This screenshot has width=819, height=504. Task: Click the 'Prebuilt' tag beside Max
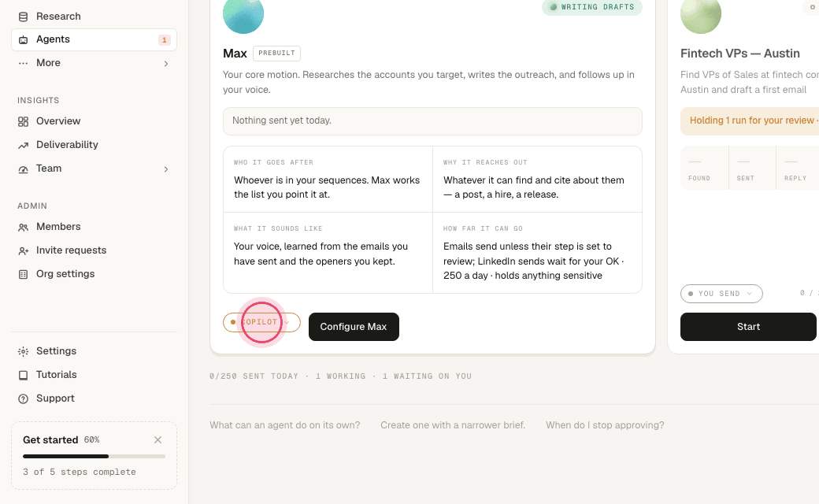pos(277,54)
